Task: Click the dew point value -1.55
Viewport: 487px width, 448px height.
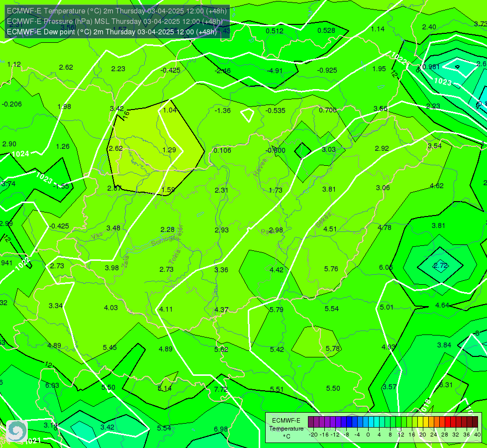Action: (61, 186)
